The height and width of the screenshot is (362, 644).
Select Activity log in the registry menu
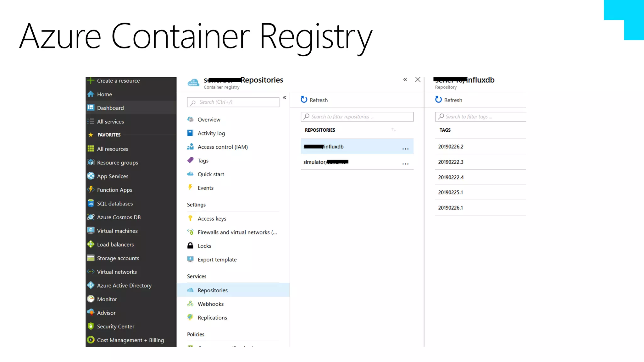pos(211,133)
